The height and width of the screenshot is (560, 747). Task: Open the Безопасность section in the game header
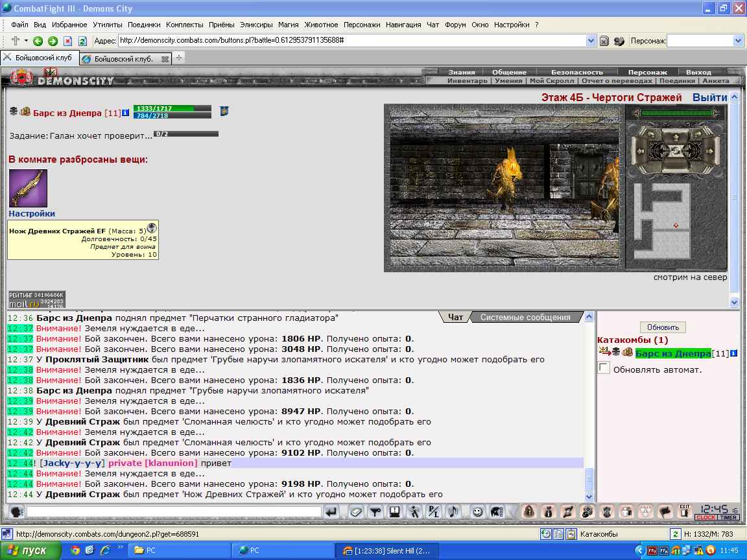pos(577,73)
